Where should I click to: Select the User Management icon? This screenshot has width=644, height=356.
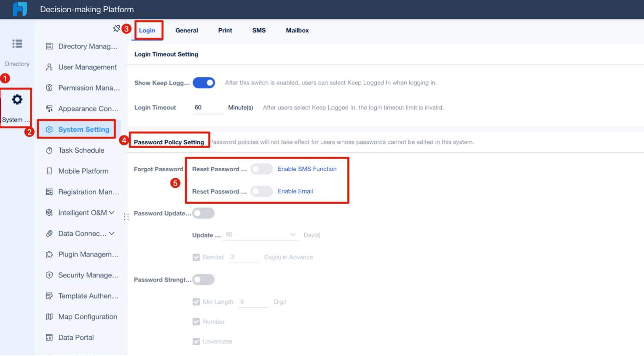[49, 67]
